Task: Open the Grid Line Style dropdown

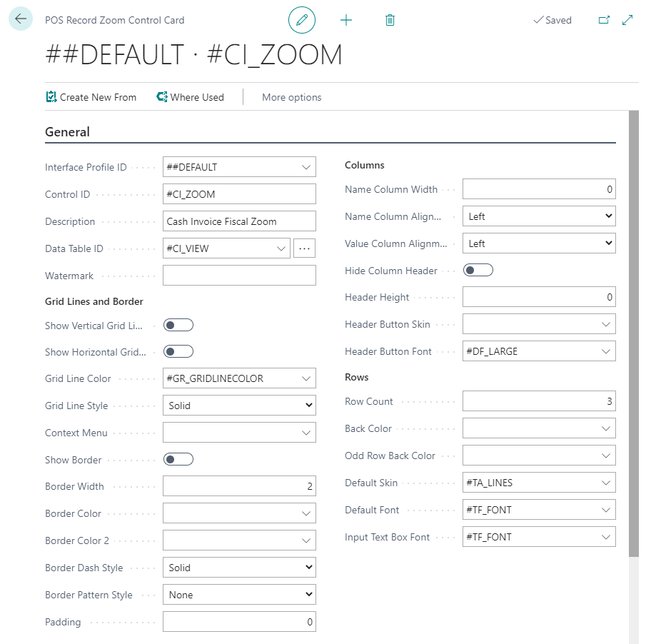Action: click(239, 406)
